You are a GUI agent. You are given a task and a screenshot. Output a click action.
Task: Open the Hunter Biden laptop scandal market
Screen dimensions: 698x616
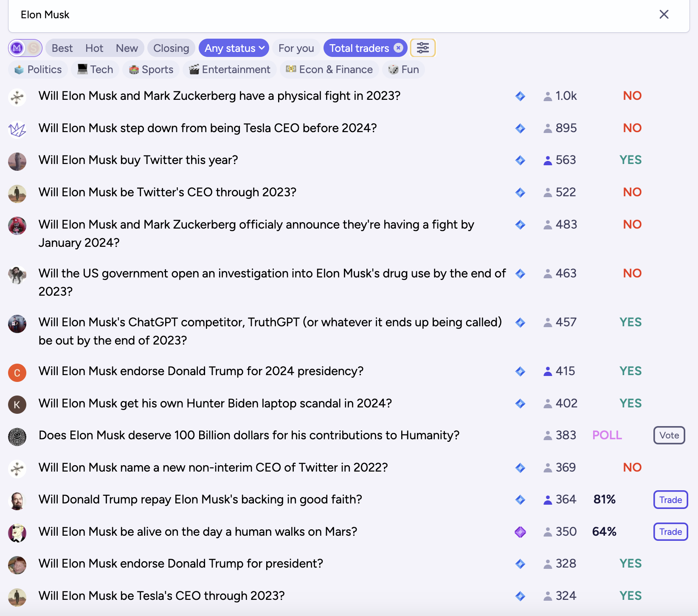(215, 403)
